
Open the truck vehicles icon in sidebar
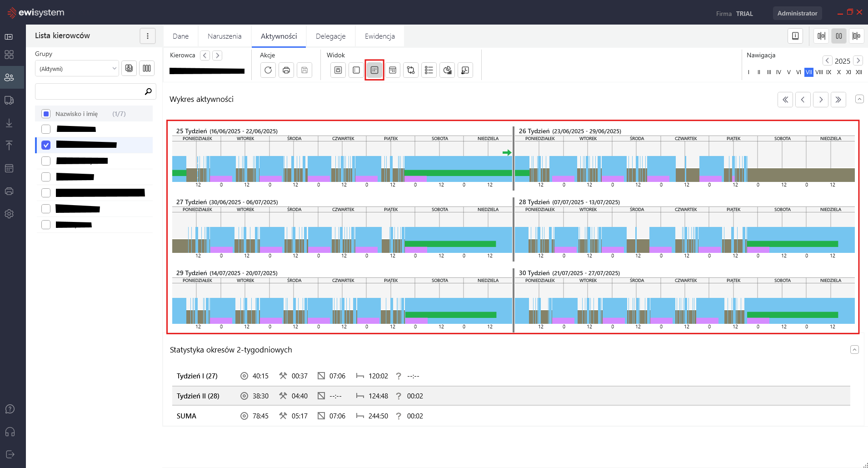9,100
